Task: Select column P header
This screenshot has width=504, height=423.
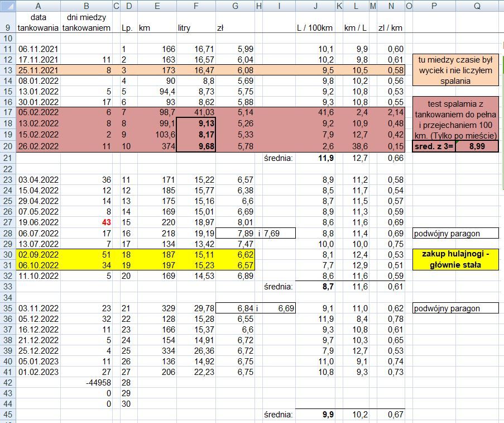Action: tap(434, 6)
